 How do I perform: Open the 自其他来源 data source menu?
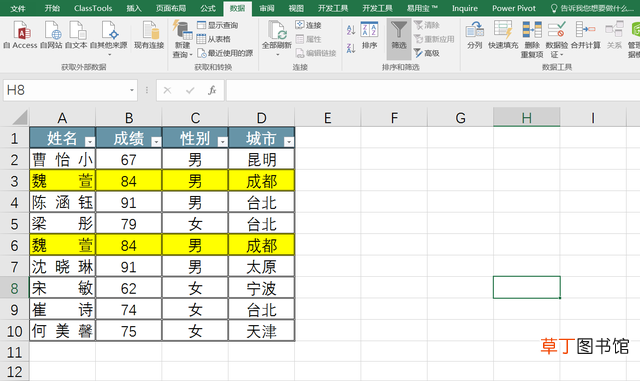[x=109, y=38]
